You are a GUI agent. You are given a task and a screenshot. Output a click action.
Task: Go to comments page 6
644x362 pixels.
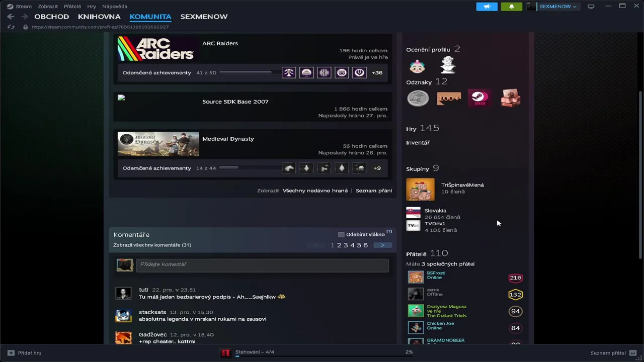365,245
